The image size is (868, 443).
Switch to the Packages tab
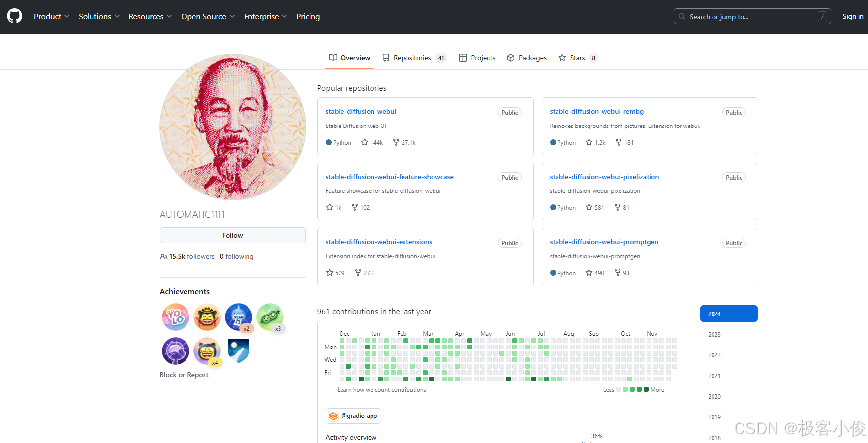click(527, 58)
